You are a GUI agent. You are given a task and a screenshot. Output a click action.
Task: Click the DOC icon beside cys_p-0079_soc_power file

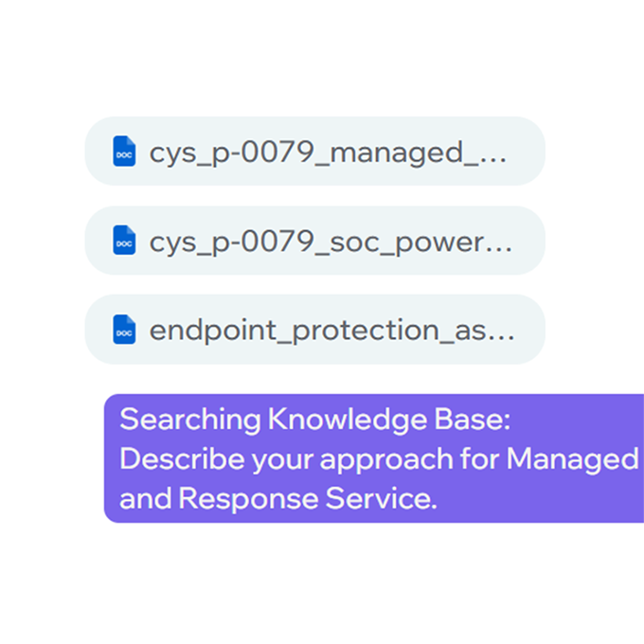click(124, 241)
